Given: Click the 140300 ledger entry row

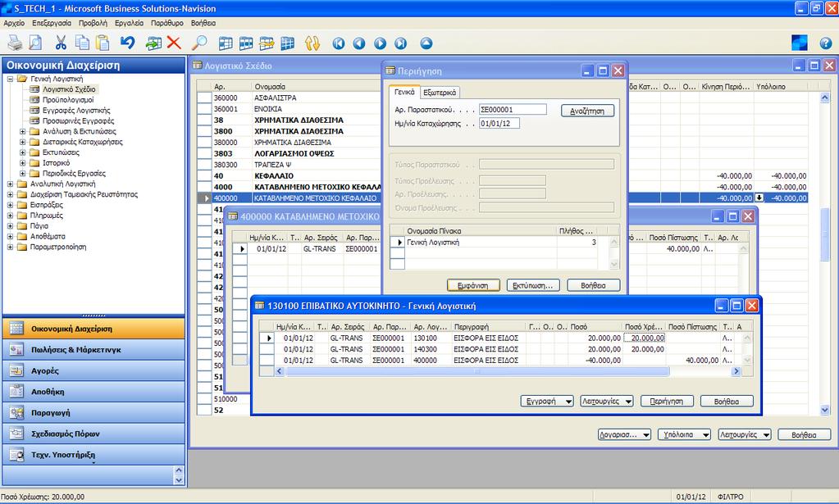Looking at the screenshot, I should click(x=503, y=350).
